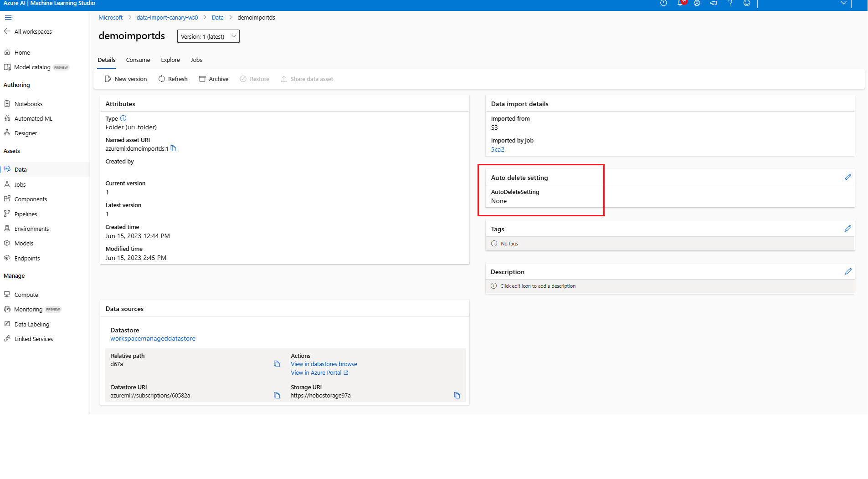The width and height of the screenshot is (868, 479).
Task: Open the megaphone announcements icon
Action: click(x=714, y=3)
